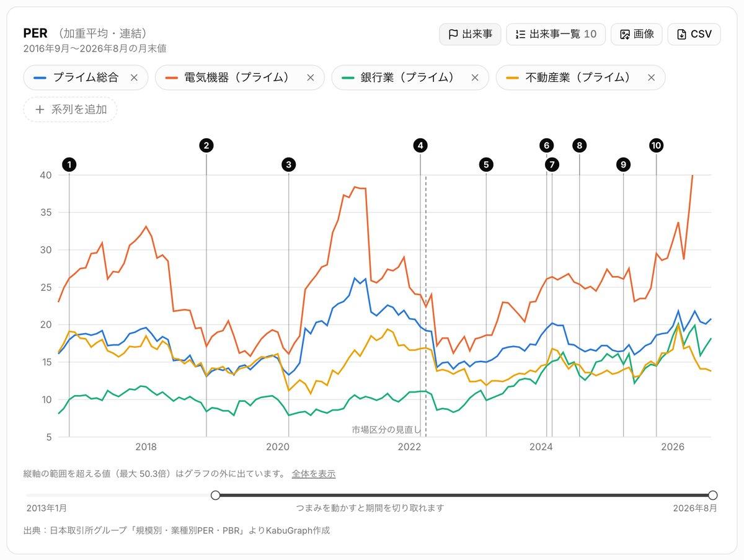Open the 出来事一覧 10 events list
Viewport: 744px width, 560px height.
[x=556, y=34]
